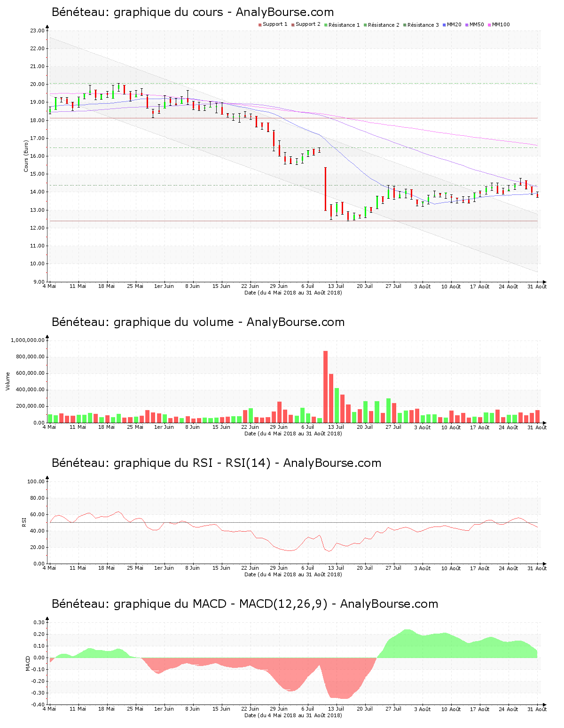The width and height of the screenshot is (564, 728).
Task: Click the 20.00 value on price axis
Action: tap(37, 85)
